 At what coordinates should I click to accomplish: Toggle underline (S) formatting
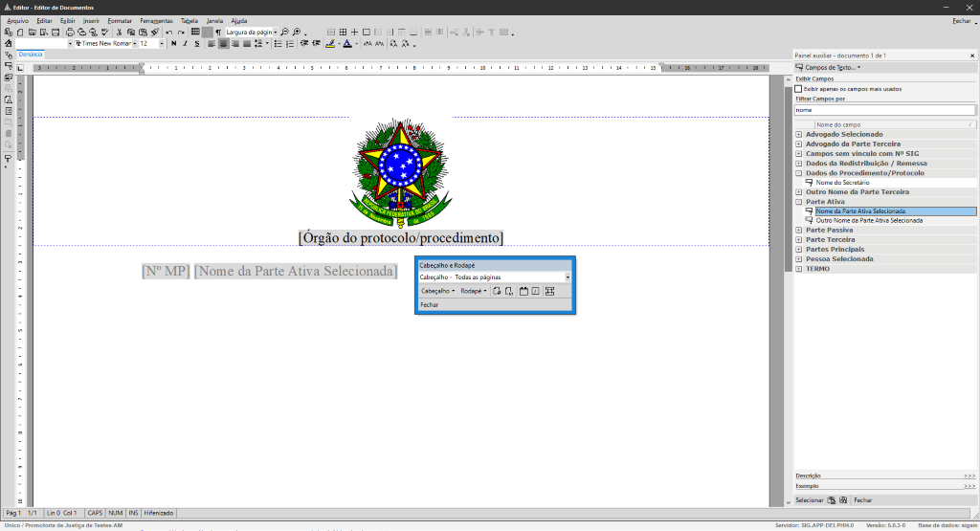click(197, 44)
